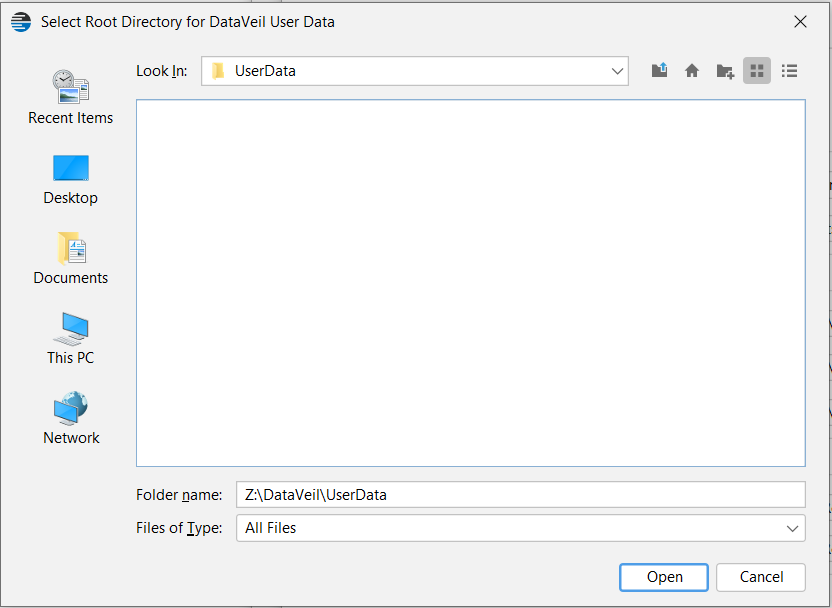Viewport: 832px width, 608px height.
Task: Click the Folder name input field
Action: (521, 494)
